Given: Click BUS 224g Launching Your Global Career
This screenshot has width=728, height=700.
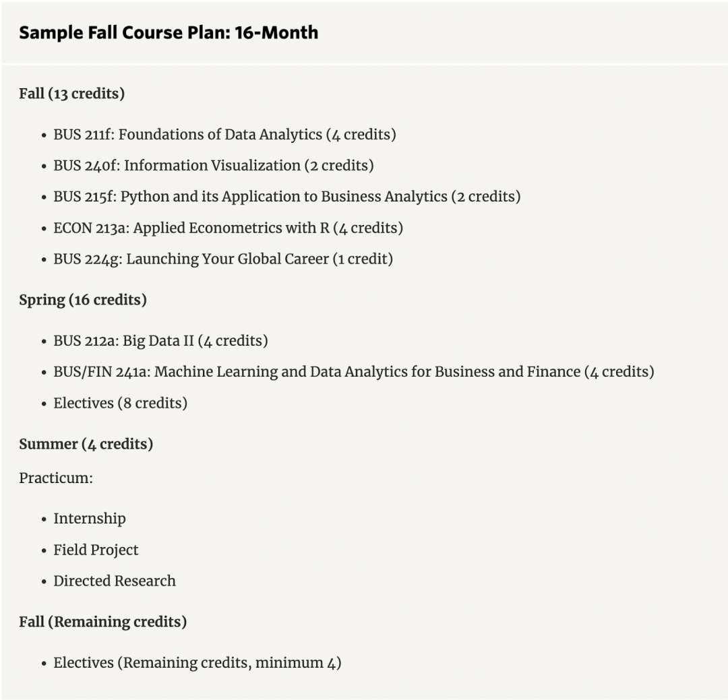Looking at the screenshot, I should pos(222,259).
